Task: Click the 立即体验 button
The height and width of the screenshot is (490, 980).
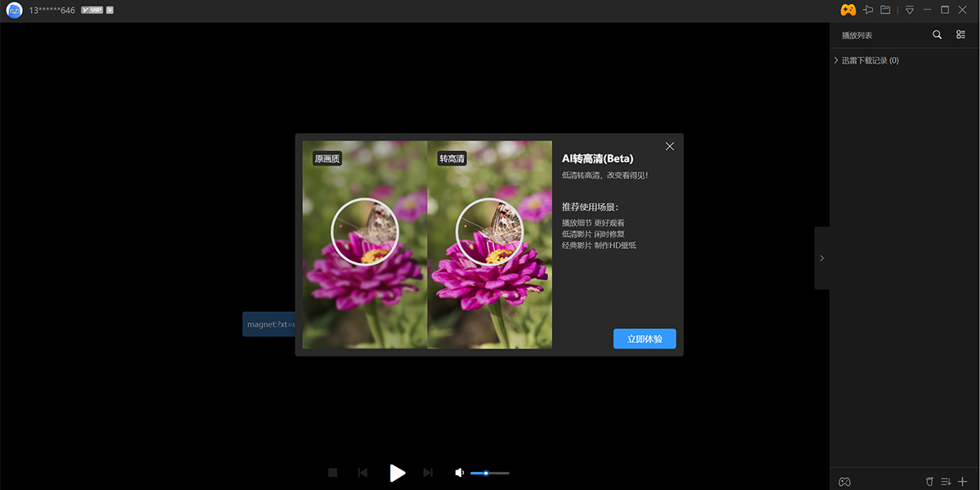Action: point(644,339)
